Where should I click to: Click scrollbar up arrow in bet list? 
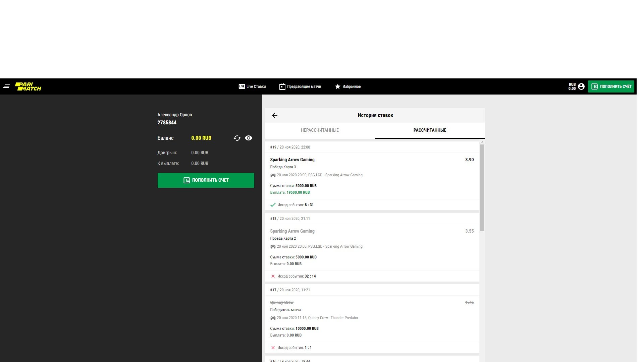tap(482, 142)
